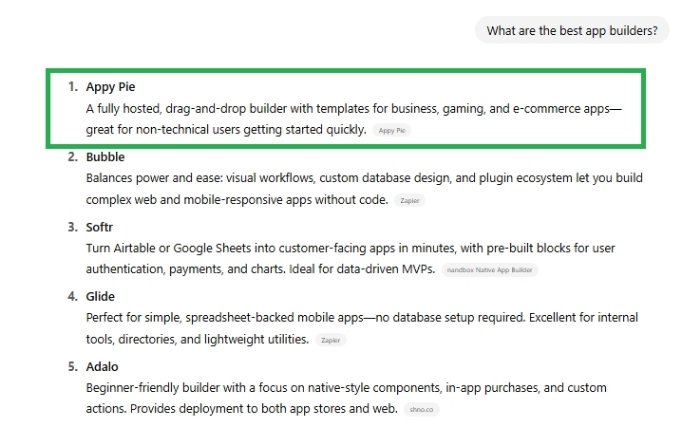Click the Softr Airtable or Google Sheets description
The image size is (700, 448).
pos(350,258)
